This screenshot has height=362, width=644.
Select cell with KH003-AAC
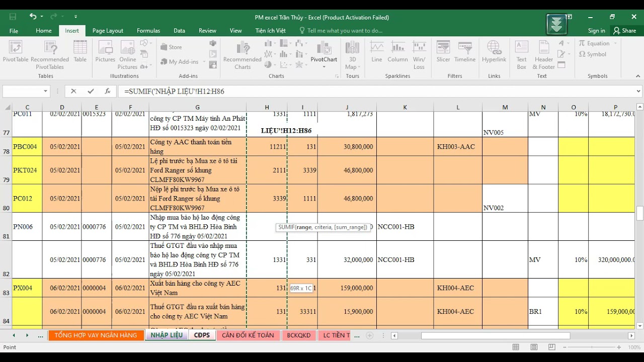click(x=458, y=146)
